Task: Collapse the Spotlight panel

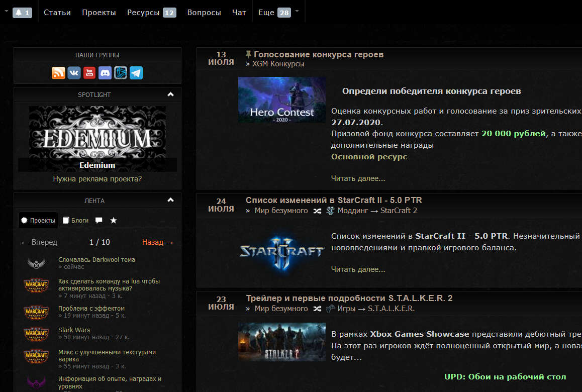Action: click(170, 94)
